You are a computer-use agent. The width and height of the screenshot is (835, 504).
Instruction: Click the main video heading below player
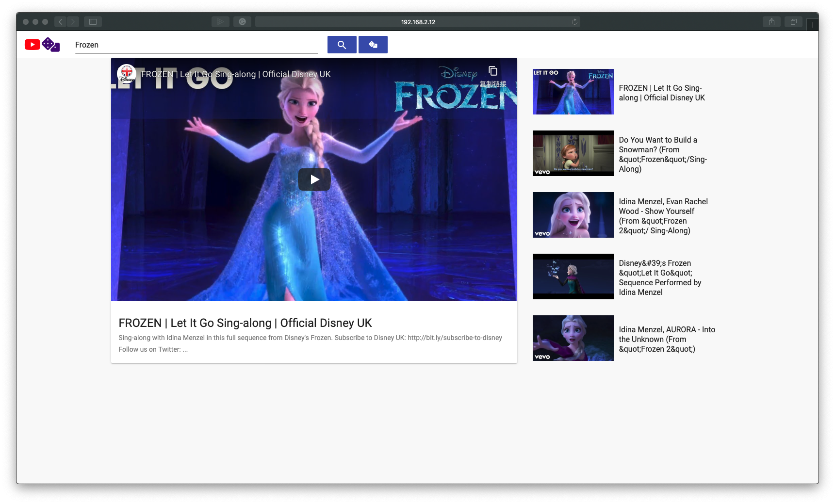(x=245, y=323)
